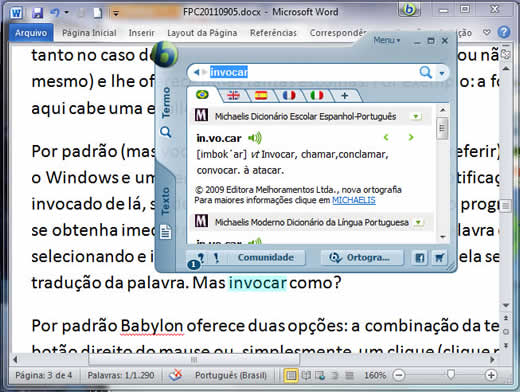Switch to Web Layout view

tap(320, 376)
